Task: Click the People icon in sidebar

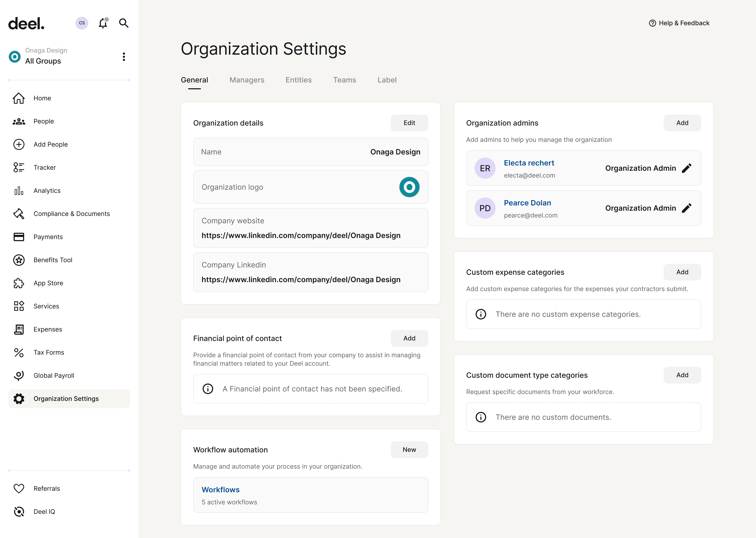Action: (19, 121)
